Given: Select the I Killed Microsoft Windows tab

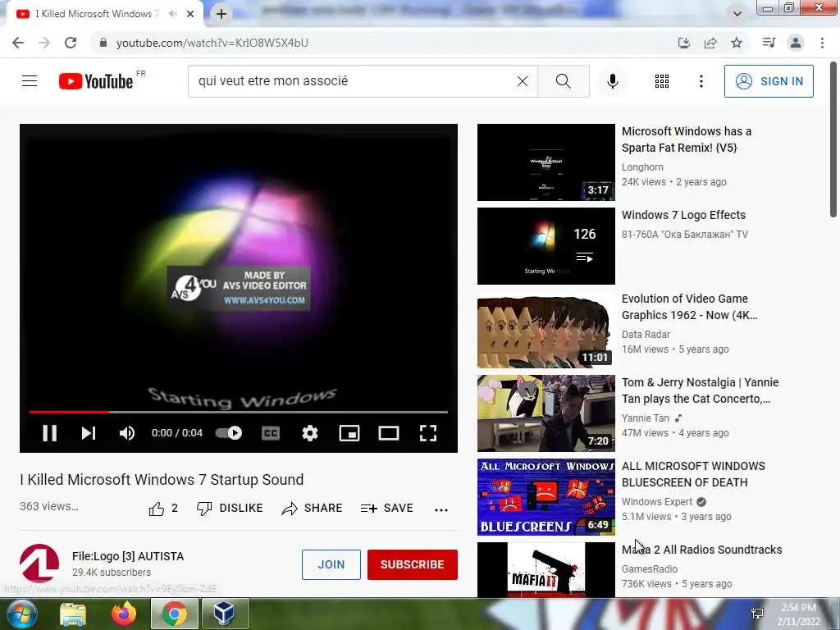Looking at the screenshot, I should [98, 14].
